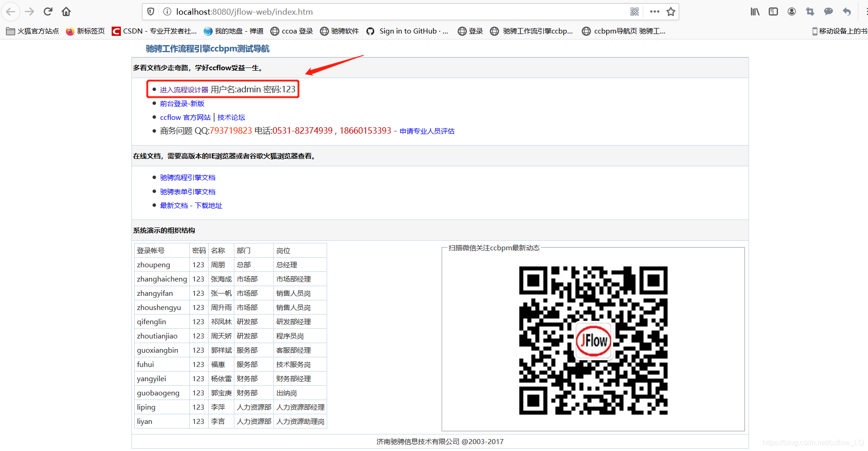Open the ccbpm导航页 bookmark

tap(624, 31)
